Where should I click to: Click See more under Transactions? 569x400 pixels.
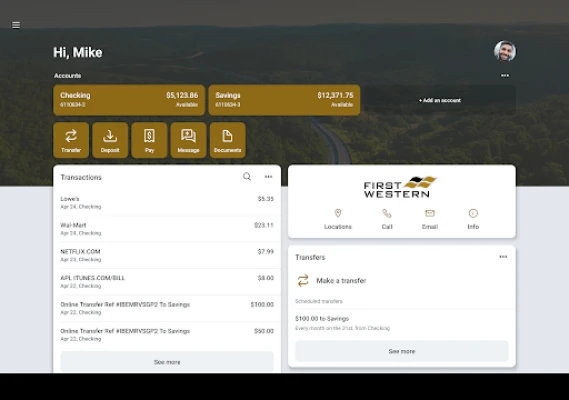167,362
